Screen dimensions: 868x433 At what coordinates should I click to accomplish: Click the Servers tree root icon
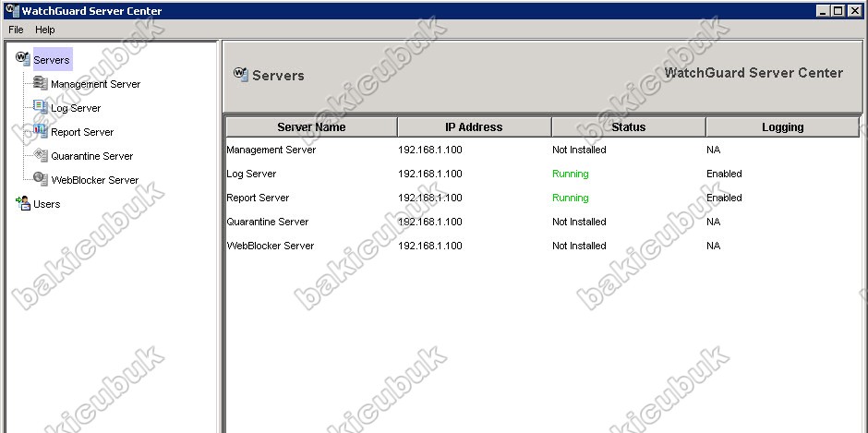23,58
